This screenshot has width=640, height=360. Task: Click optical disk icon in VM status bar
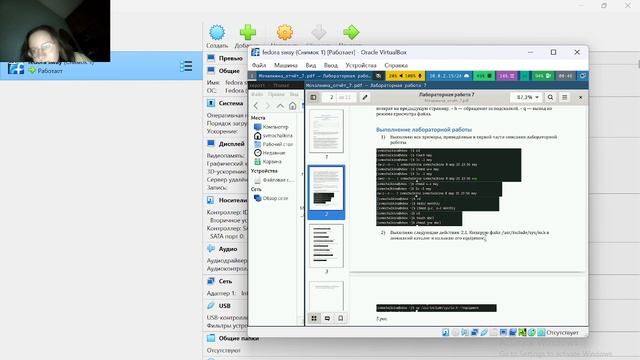[456, 333]
